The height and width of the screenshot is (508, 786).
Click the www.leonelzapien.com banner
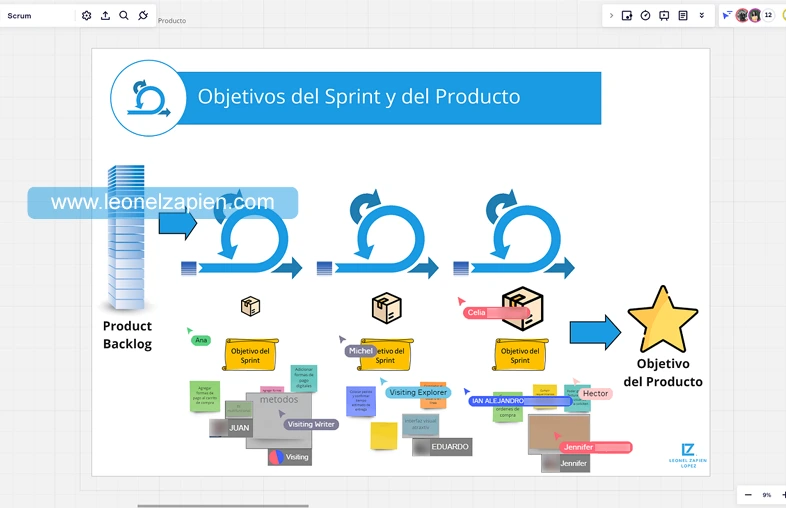162,203
